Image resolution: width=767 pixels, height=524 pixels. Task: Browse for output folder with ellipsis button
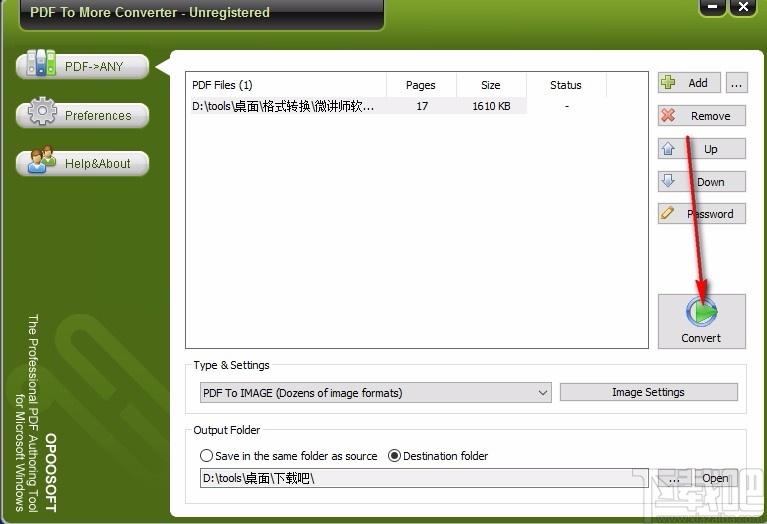pos(674,478)
